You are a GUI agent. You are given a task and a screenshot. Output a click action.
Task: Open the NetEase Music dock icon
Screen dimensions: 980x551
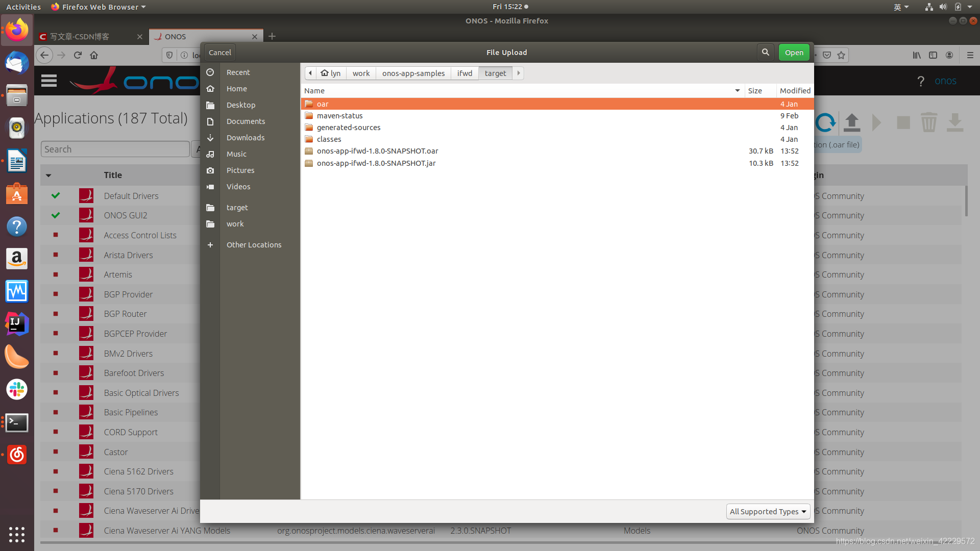click(x=17, y=455)
